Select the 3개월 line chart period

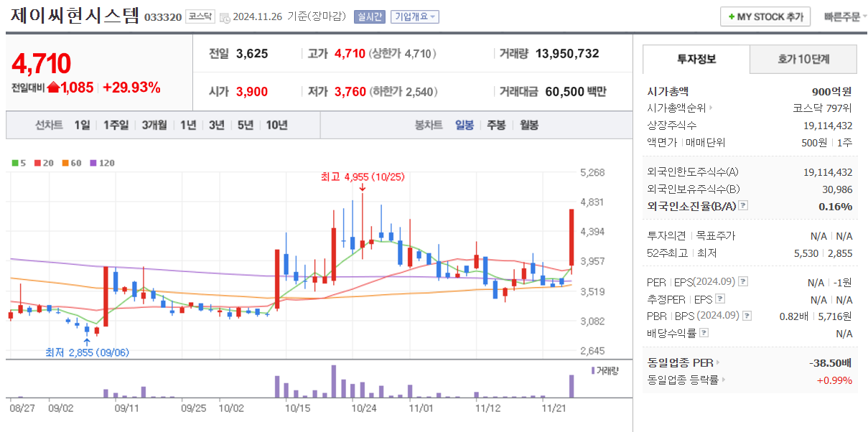pyautogui.click(x=154, y=125)
